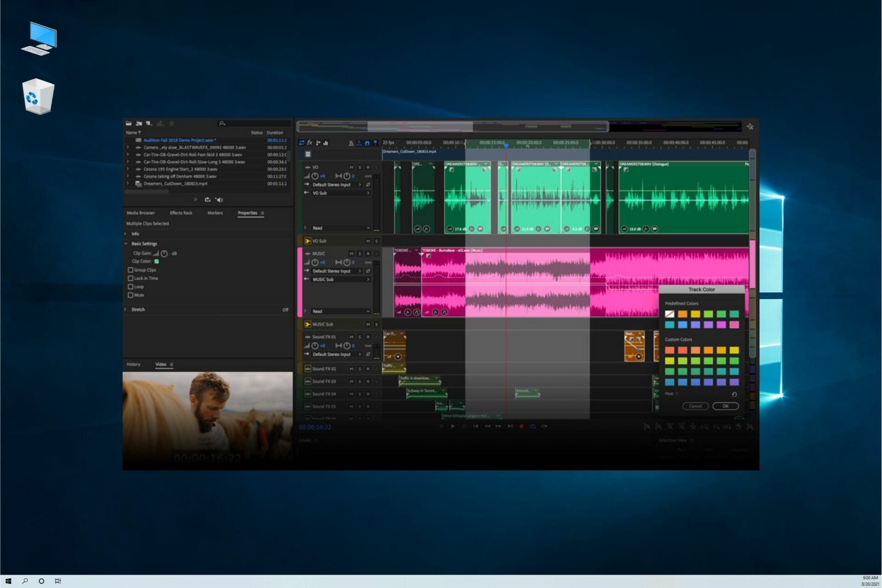Click the video track icon above the VO track
Viewport: 882px width, 588px height.
tap(308, 154)
